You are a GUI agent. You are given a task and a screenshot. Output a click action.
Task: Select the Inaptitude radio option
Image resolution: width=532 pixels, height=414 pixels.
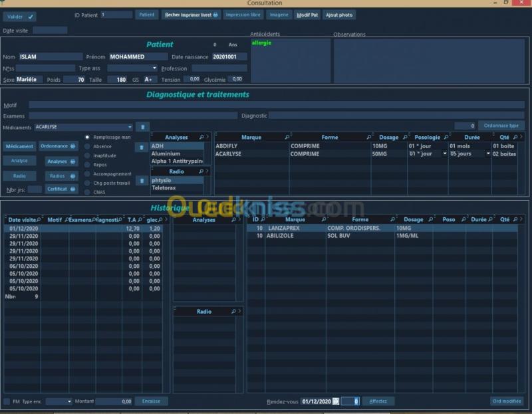tap(87, 155)
